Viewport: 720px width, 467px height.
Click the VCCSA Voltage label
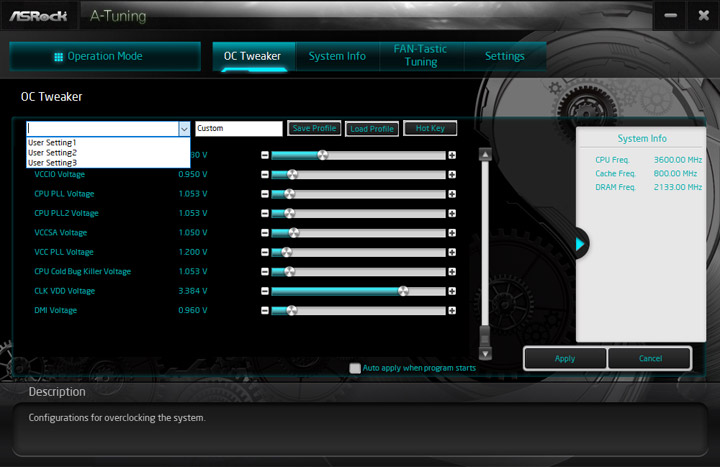tap(61, 233)
